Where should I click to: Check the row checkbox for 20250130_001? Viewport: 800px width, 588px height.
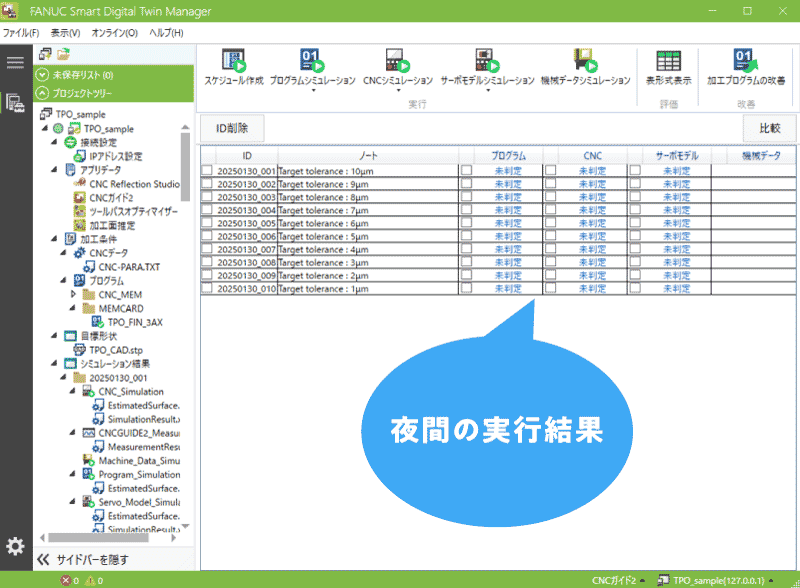(207, 171)
